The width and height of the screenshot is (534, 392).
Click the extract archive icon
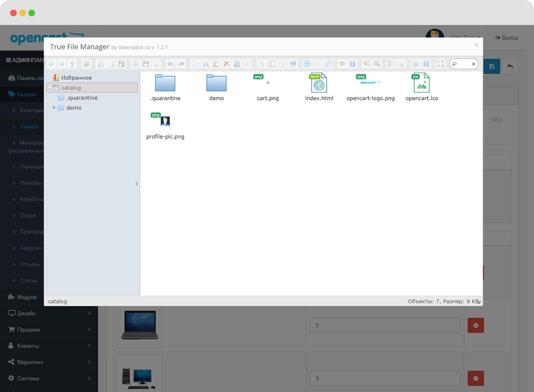366,64
